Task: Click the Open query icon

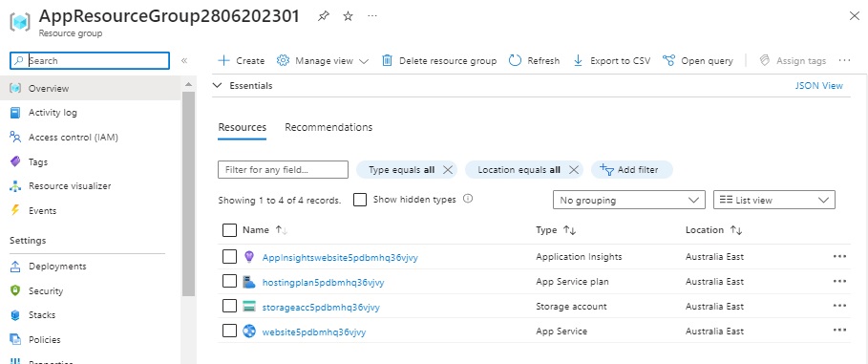Action: click(668, 60)
